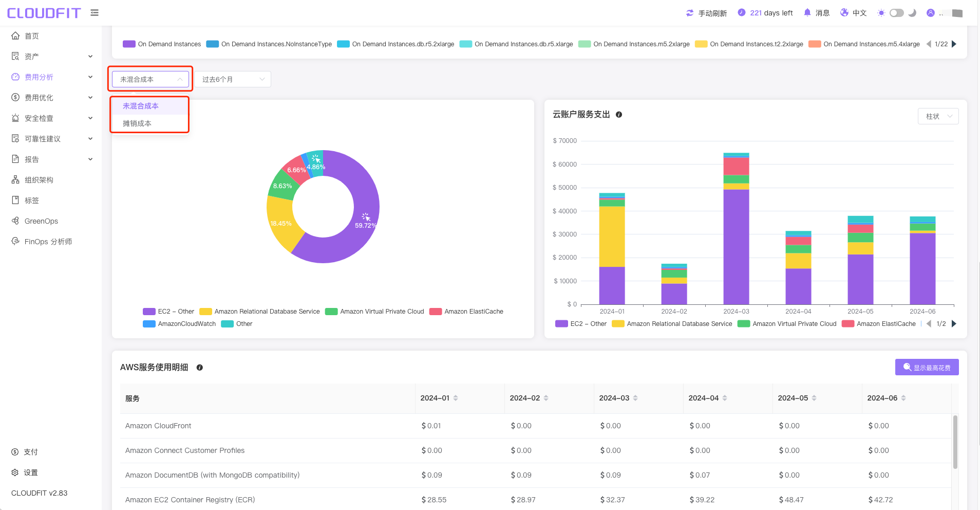Sort the 2024-02 column
Viewport: 980px width, 510px height.
[546, 398]
